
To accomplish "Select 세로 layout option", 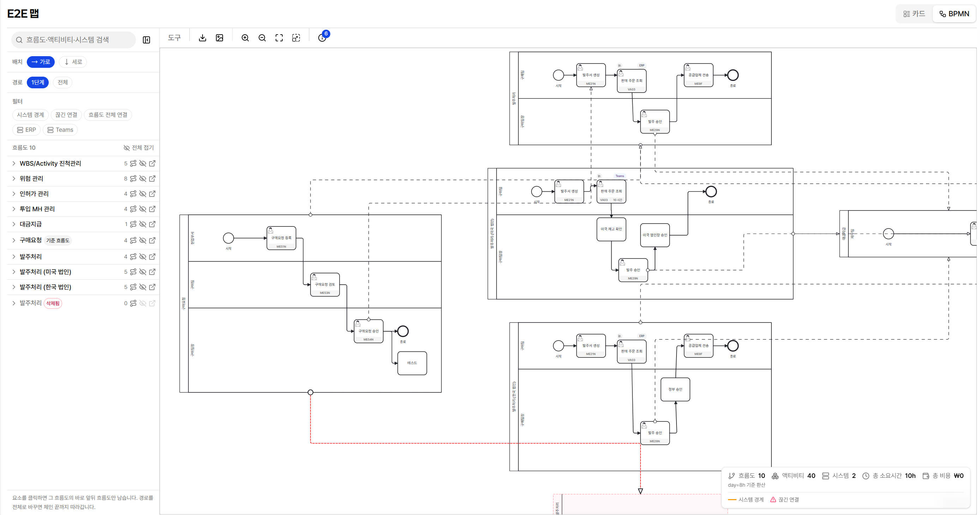I will click(73, 62).
